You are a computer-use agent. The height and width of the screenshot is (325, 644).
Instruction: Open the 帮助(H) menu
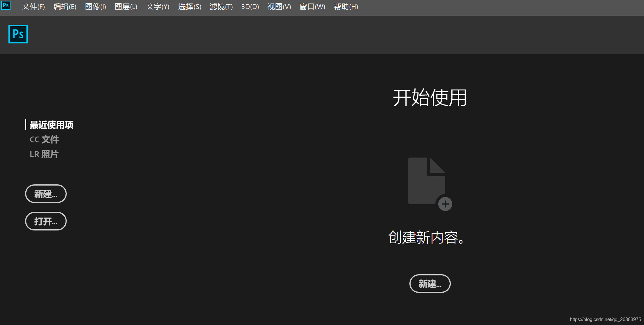coord(346,6)
